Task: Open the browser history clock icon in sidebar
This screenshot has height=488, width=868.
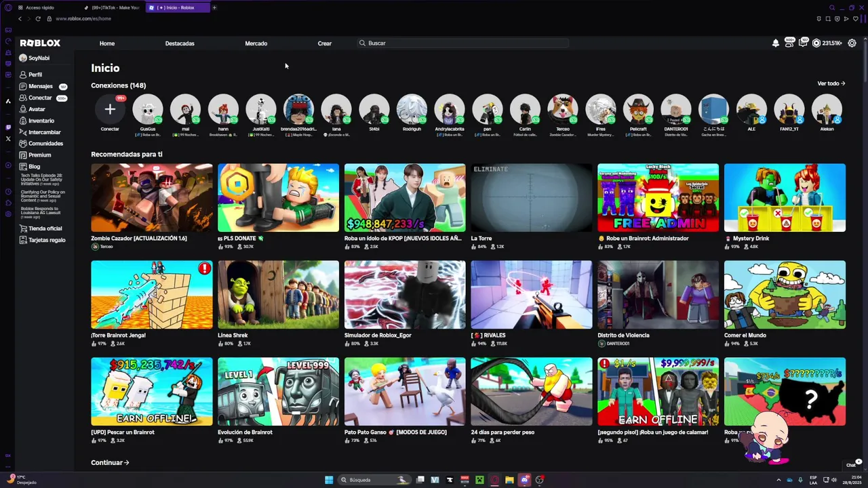Action: (x=8, y=192)
